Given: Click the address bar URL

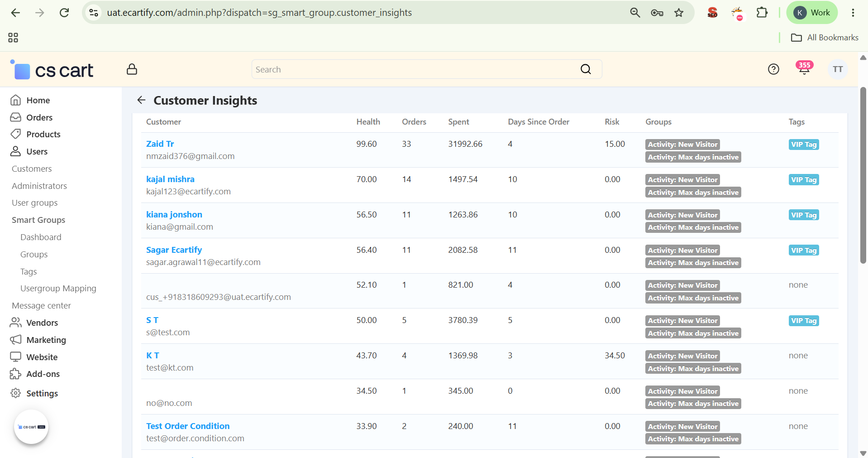Looking at the screenshot, I should pyautogui.click(x=259, y=13).
